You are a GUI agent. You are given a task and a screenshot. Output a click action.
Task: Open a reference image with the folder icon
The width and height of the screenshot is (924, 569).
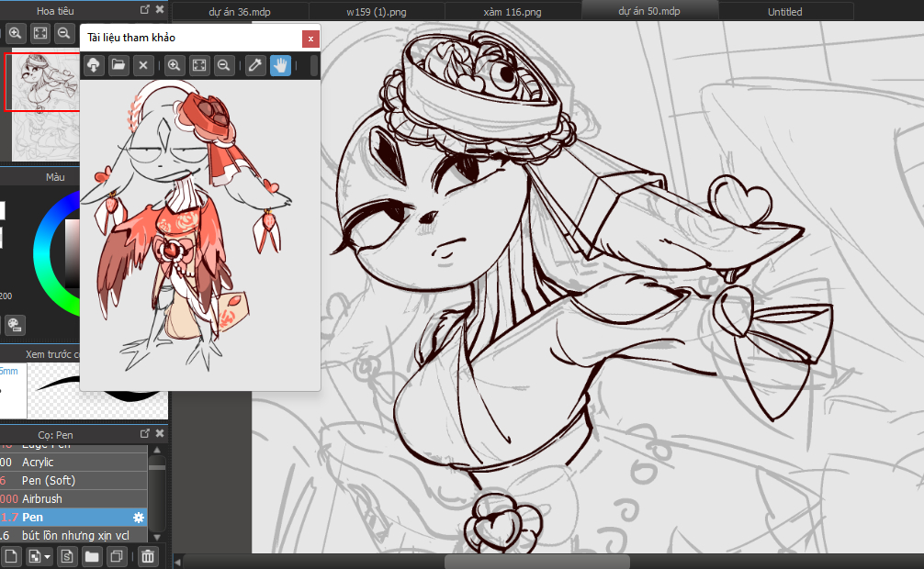[118, 65]
